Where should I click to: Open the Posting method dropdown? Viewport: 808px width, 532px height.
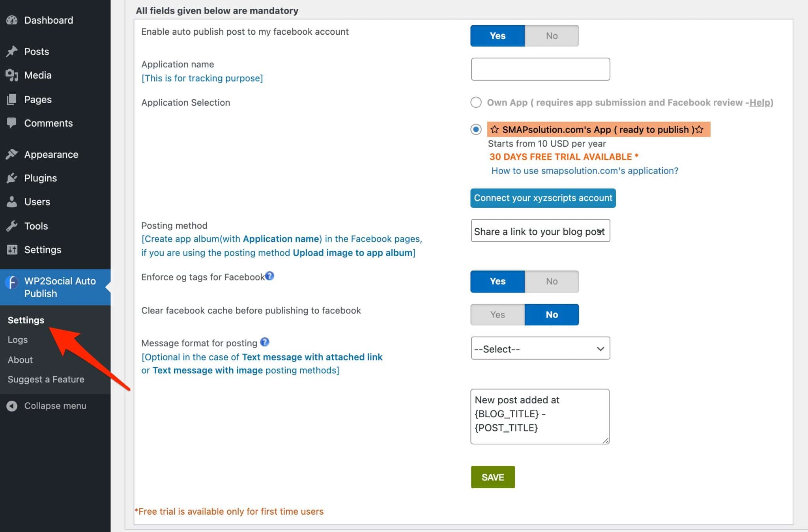pyautogui.click(x=540, y=231)
